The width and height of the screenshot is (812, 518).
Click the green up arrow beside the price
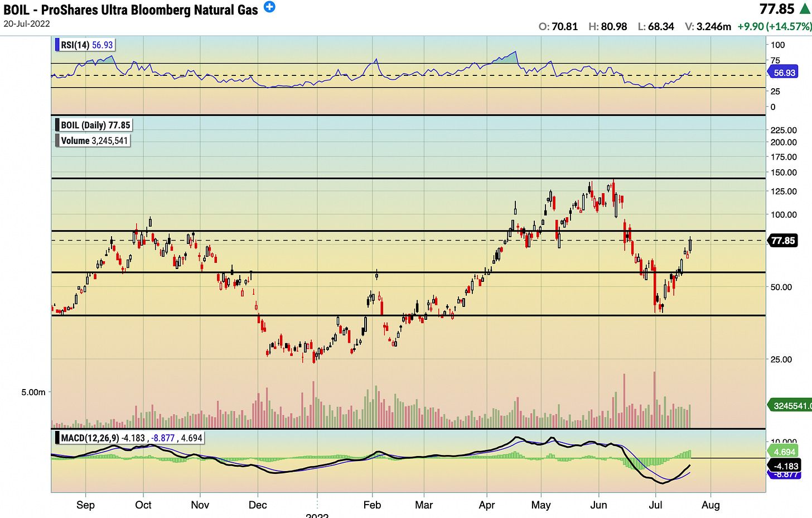[x=805, y=9]
